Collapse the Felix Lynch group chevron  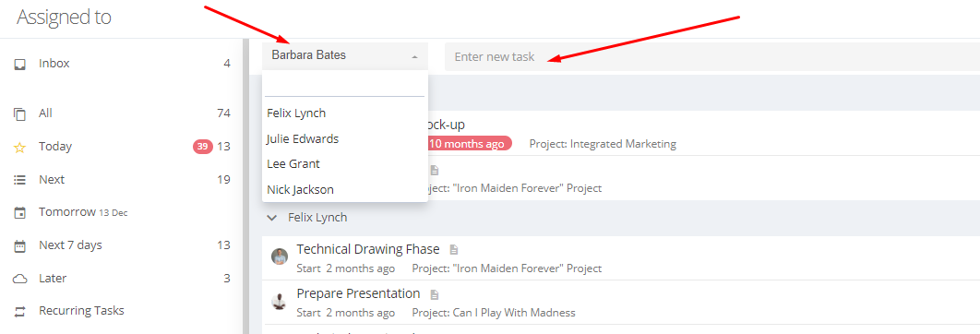pos(272,218)
